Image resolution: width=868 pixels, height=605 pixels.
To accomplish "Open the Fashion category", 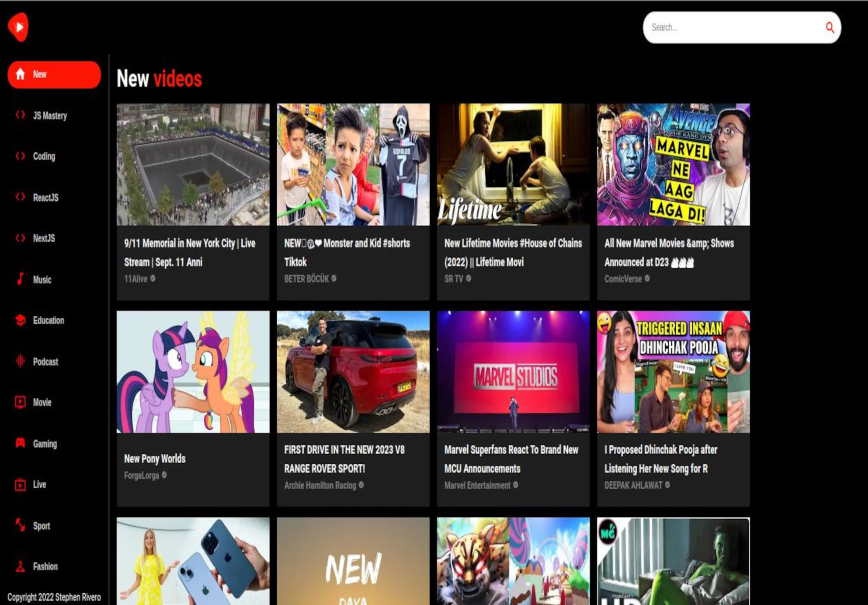I will point(45,567).
